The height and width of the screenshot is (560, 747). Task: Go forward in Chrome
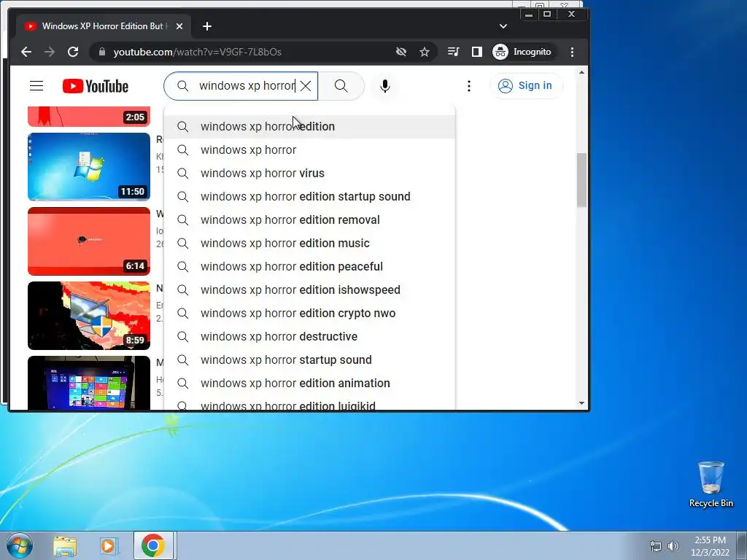pos(50,52)
